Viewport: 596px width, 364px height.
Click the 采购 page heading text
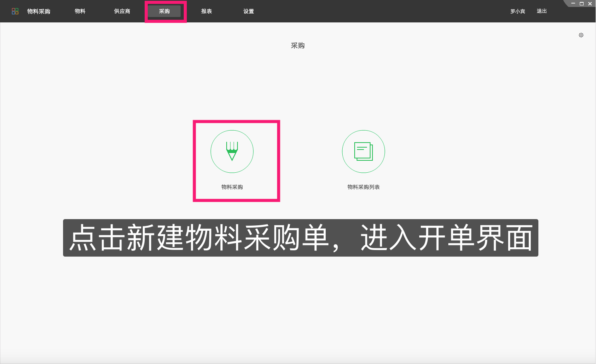pyautogui.click(x=298, y=45)
